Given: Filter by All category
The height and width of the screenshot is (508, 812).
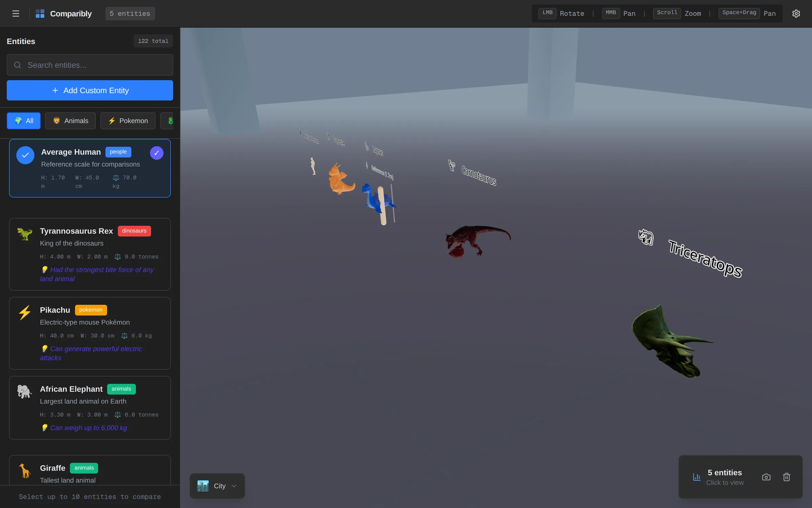Looking at the screenshot, I should pyautogui.click(x=24, y=121).
